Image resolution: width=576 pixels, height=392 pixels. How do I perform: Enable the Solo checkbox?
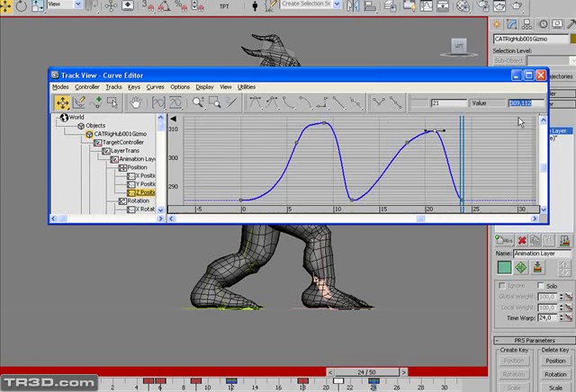click(540, 286)
